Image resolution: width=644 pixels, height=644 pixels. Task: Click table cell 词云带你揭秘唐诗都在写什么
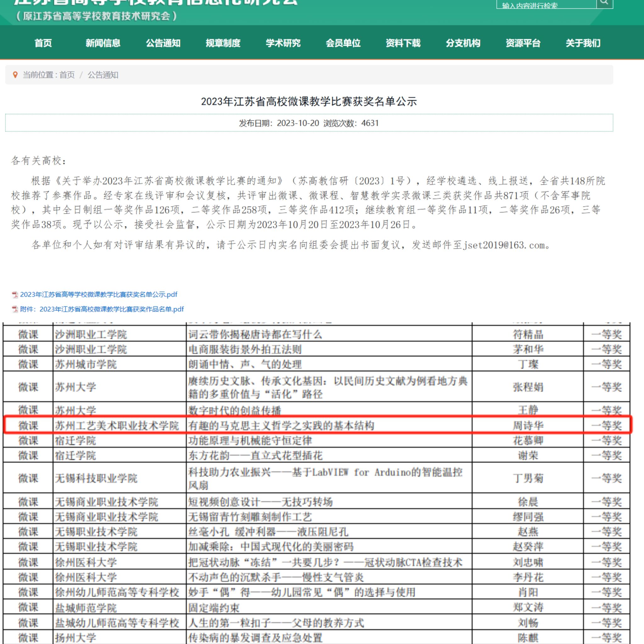[x=329, y=334]
